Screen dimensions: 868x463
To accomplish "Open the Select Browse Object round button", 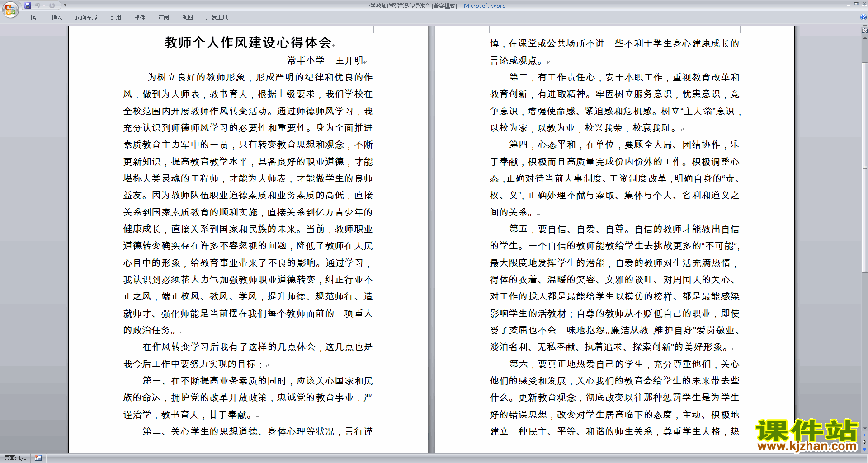I will tap(865, 442).
